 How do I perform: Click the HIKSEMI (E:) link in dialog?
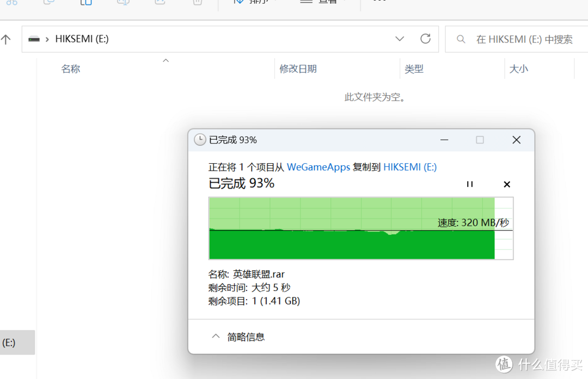click(x=410, y=167)
